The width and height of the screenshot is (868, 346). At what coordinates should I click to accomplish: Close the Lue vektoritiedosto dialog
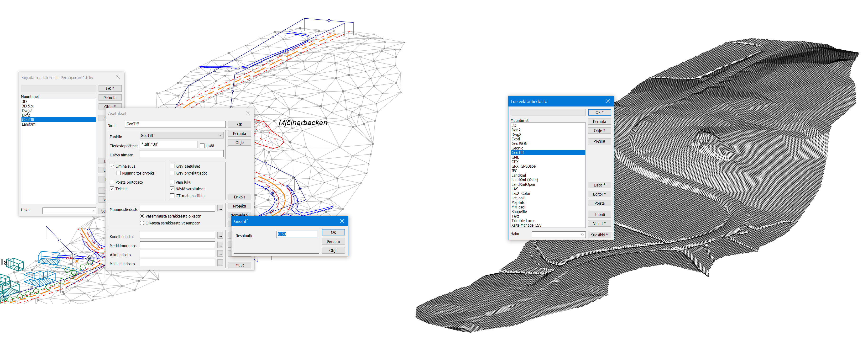click(607, 101)
